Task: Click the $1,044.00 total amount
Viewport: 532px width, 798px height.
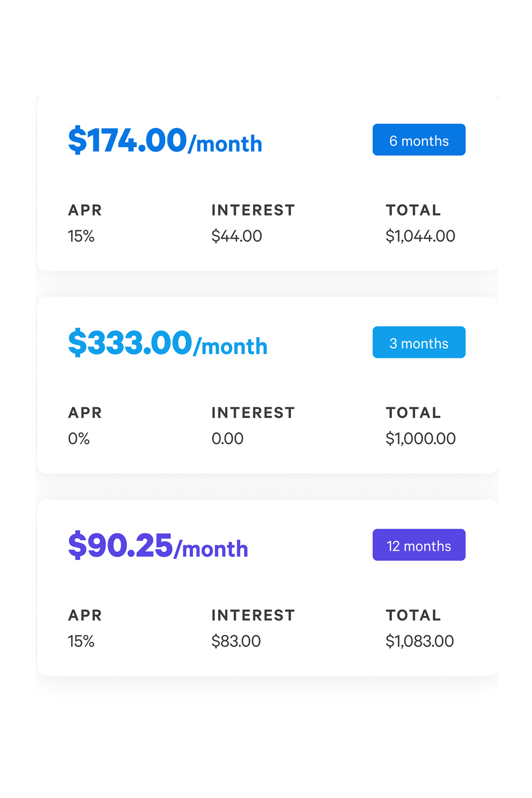Action: click(x=420, y=236)
